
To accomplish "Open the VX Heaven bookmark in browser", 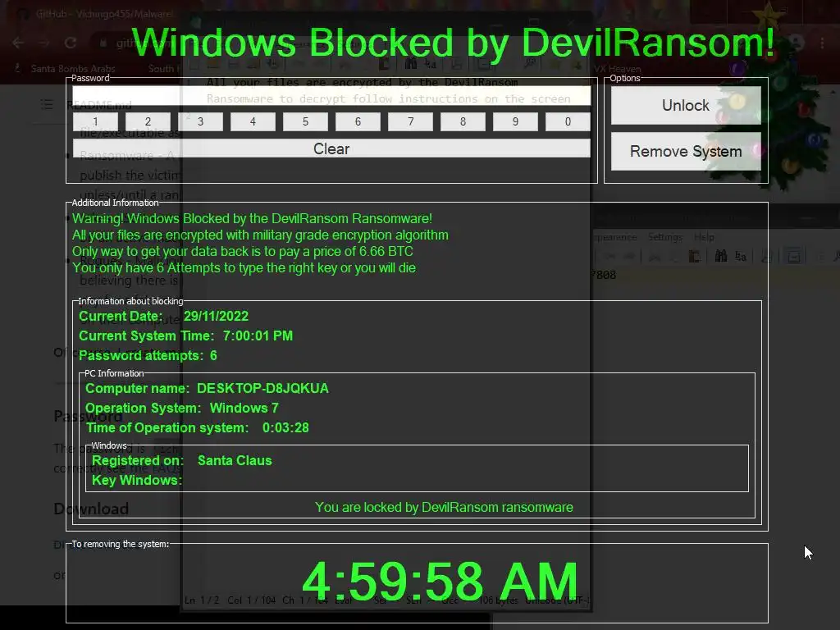I will (617, 69).
